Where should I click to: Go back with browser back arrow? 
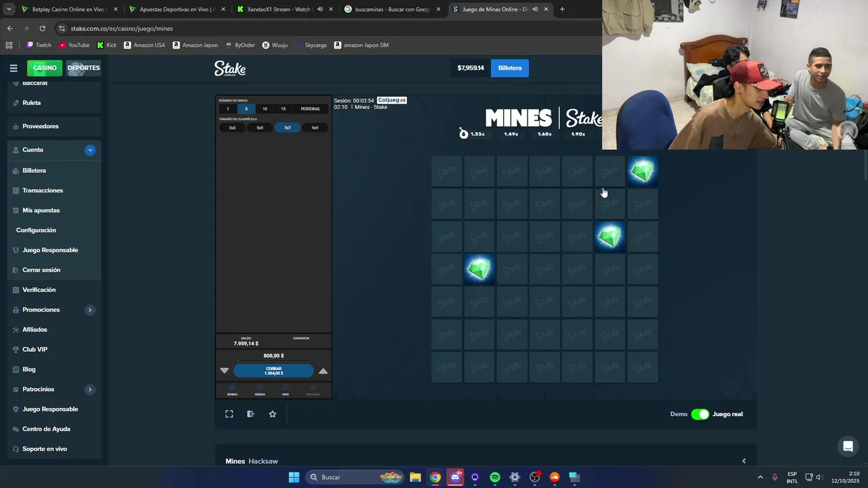pos(9,28)
